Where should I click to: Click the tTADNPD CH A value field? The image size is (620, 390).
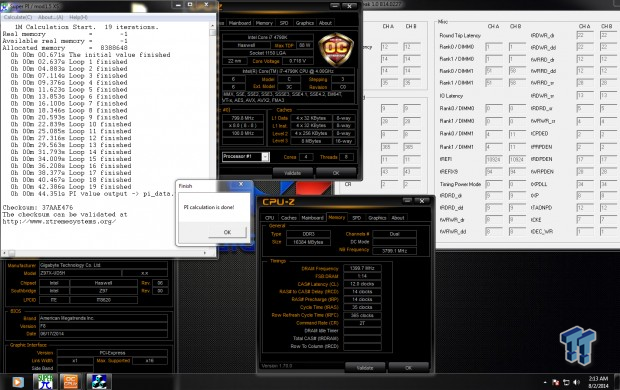[585, 207]
